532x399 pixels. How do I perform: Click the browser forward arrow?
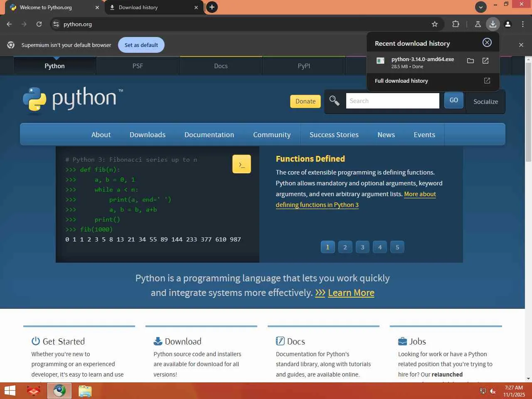pos(24,24)
